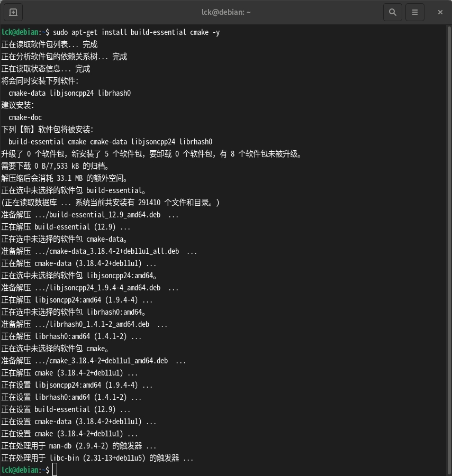Click the command 'sudo apt-get install build-essential cmake -y'
This screenshot has height=476, width=452.
(x=136, y=32)
